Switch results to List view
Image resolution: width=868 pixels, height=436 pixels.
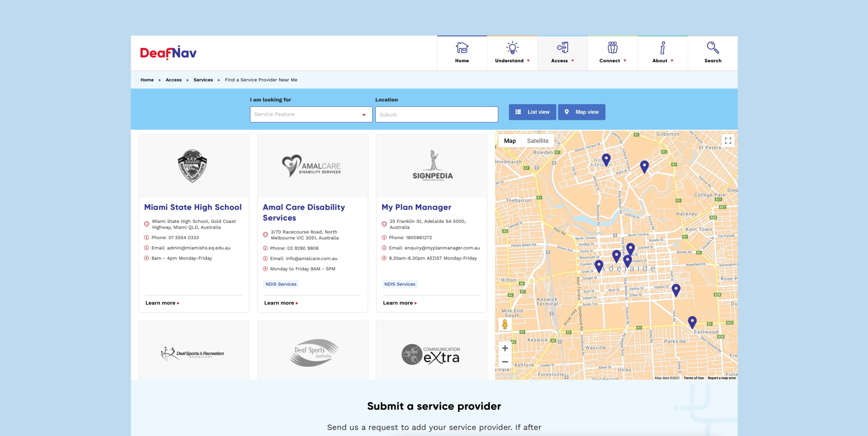coord(532,112)
